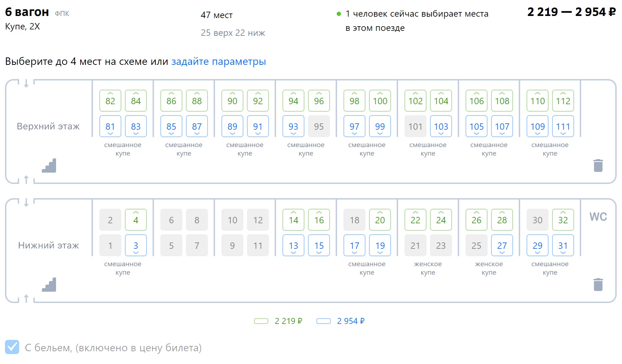This screenshot has height=364, width=622.
Task: Click the lower floor trash bin icon
Action: [x=598, y=285]
